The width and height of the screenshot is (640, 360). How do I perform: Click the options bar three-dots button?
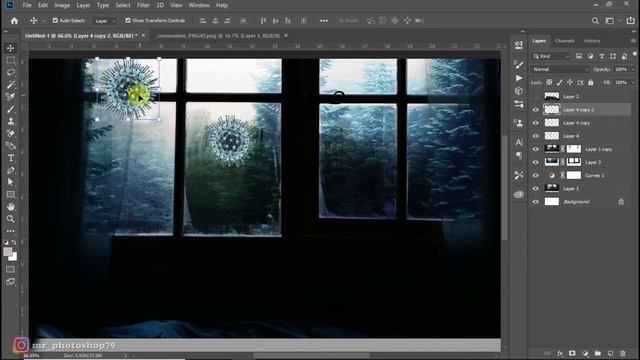click(324, 21)
